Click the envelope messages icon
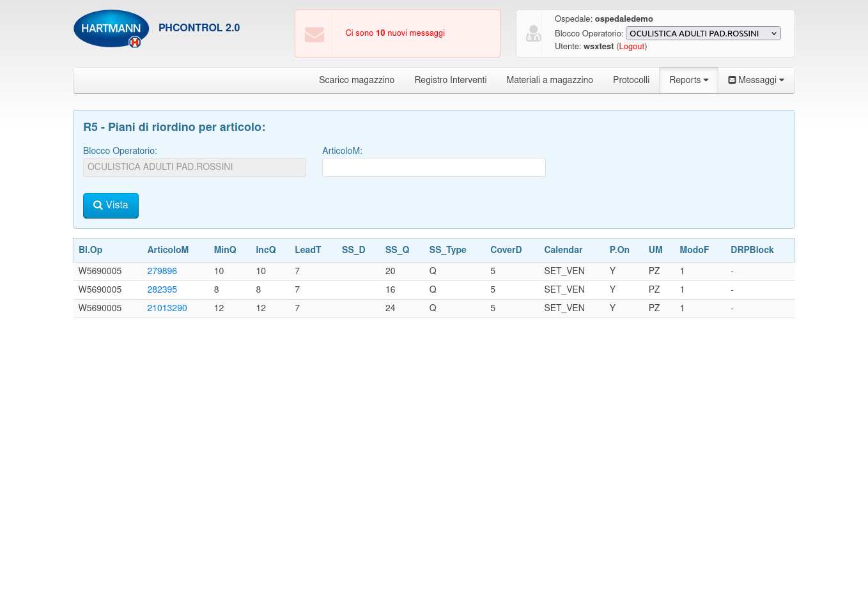The height and width of the screenshot is (600, 868). pyautogui.click(x=314, y=34)
